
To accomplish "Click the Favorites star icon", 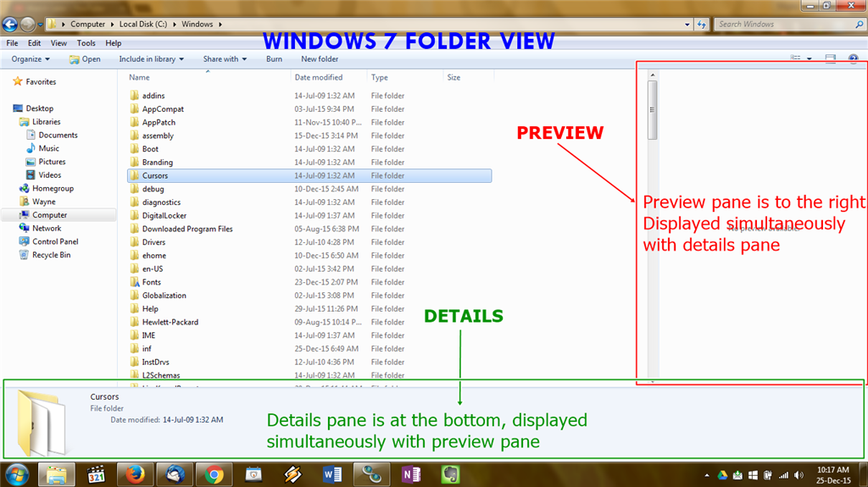I will [x=17, y=81].
